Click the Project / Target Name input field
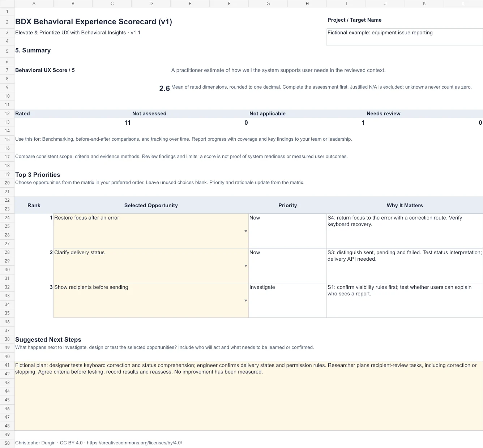 pos(405,37)
